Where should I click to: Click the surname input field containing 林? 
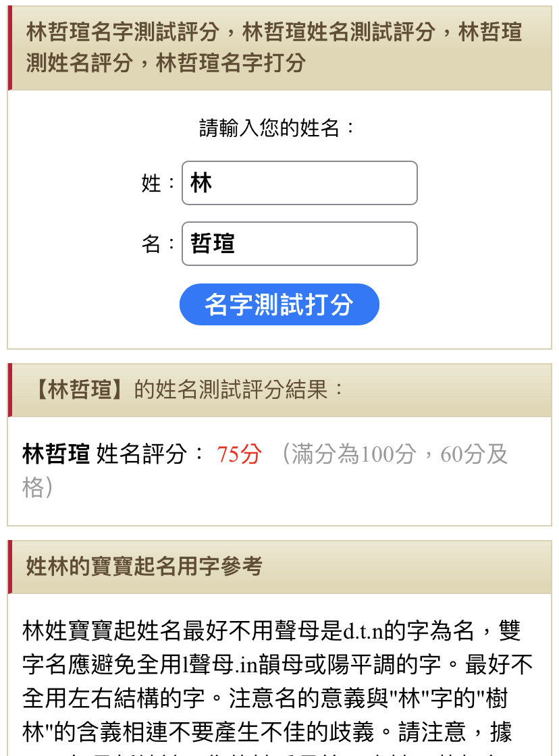299,183
